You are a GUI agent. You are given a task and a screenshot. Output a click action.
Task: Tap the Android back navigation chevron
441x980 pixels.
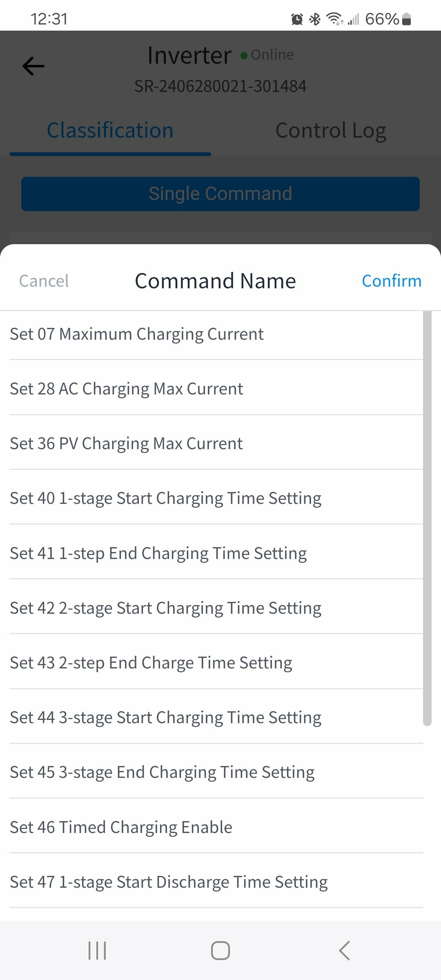[x=344, y=951]
